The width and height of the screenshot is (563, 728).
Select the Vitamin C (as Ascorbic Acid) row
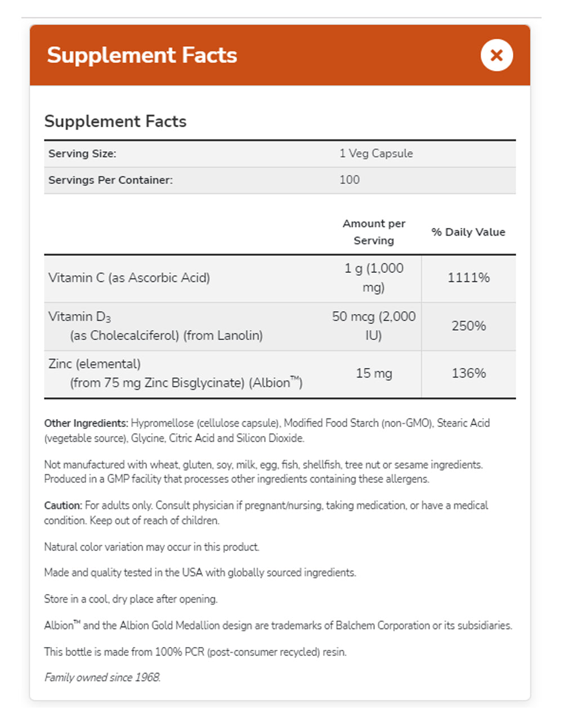pos(129,278)
